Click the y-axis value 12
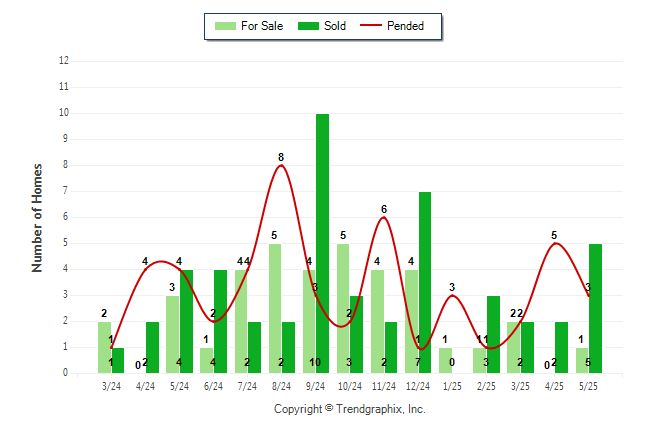The image size is (646, 434). click(64, 61)
